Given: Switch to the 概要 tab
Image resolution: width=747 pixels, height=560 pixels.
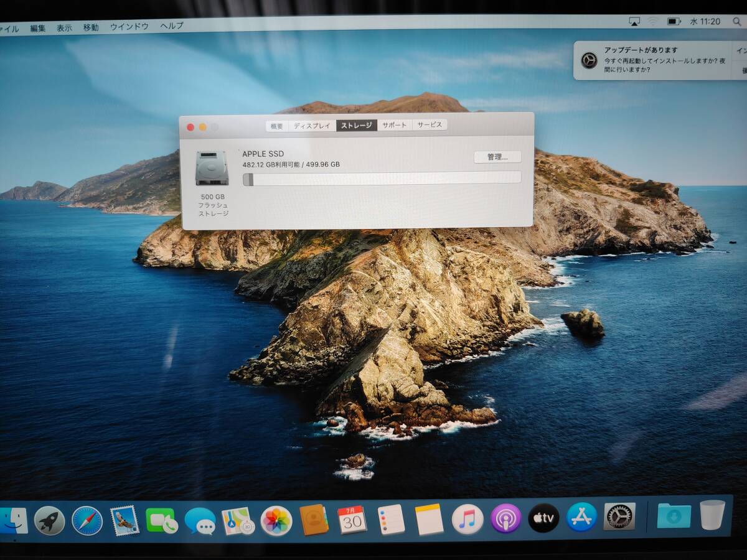Looking at the screenshot, I should pos(276,126).
